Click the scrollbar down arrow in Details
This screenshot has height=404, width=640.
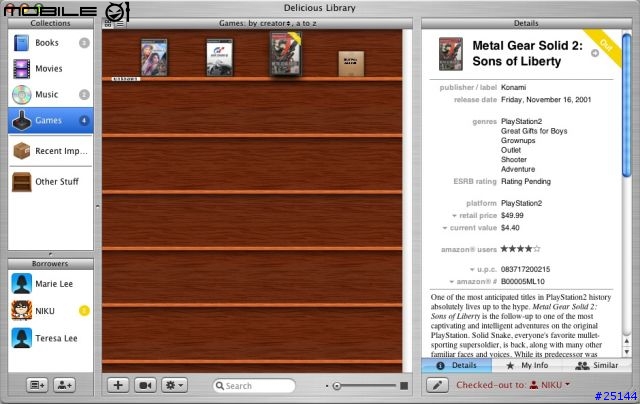point(627,352)
